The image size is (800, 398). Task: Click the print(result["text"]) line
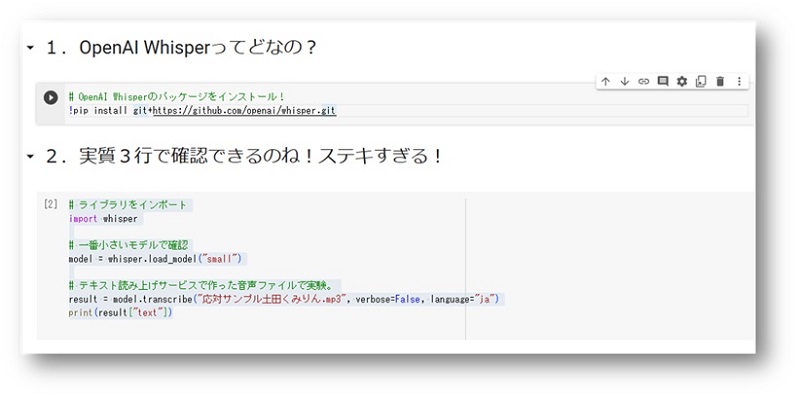point(120,312)
